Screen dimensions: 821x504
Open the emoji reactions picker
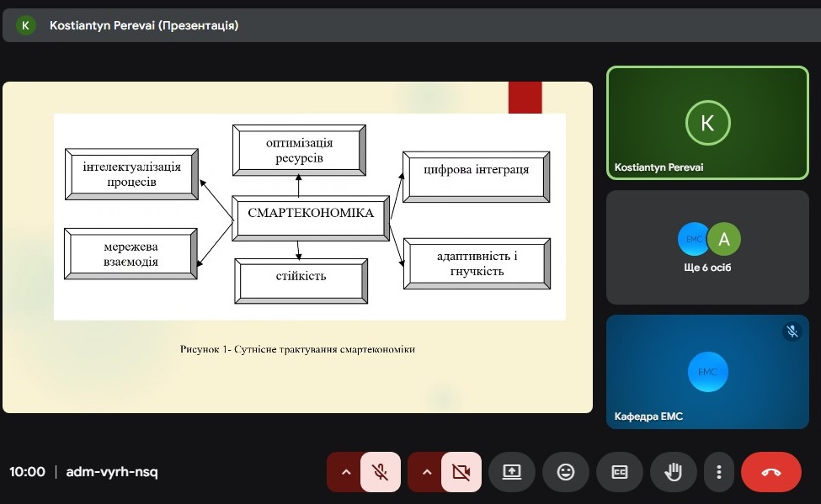click(566, 472)
